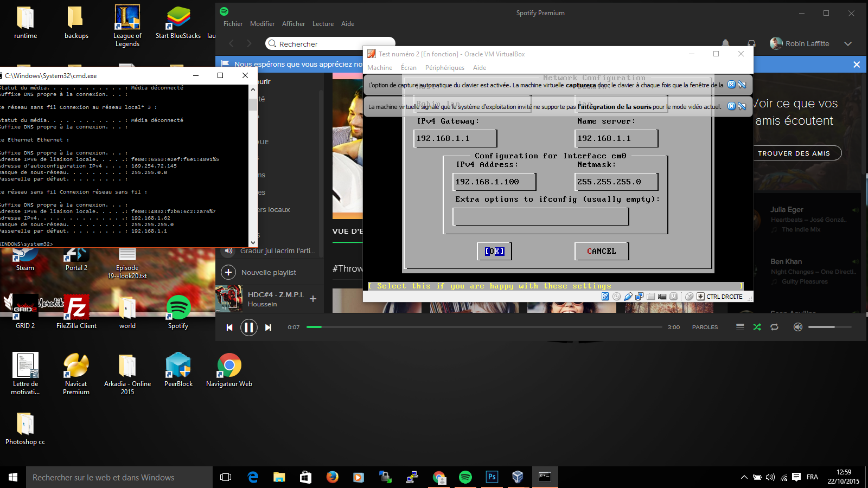Open the Spotify Modifier menu

[x=262, y=24]
